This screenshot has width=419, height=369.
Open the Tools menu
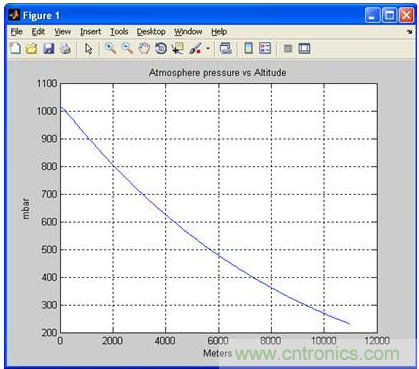119,32
